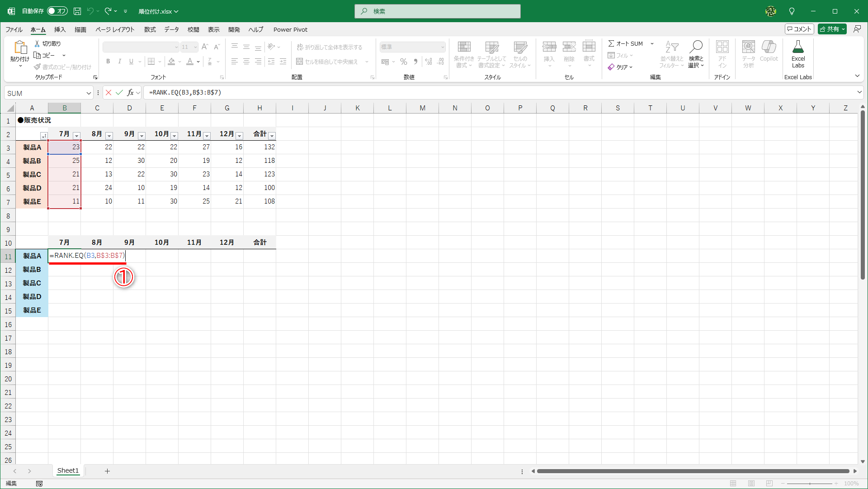Click the 共有 (Share) button
Viewport: 868px width, 489px height.
(x=832, y=28)
